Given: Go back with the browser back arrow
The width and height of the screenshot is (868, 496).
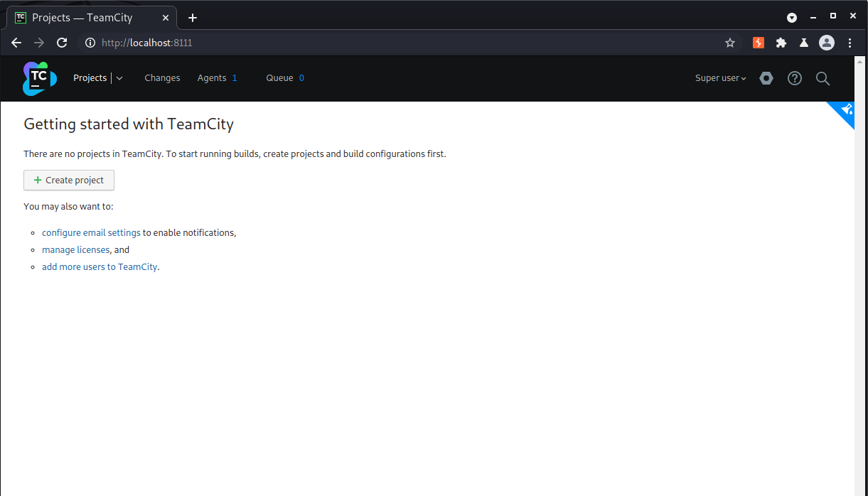Looking at the screenshot, I should [x=16, y=43].
